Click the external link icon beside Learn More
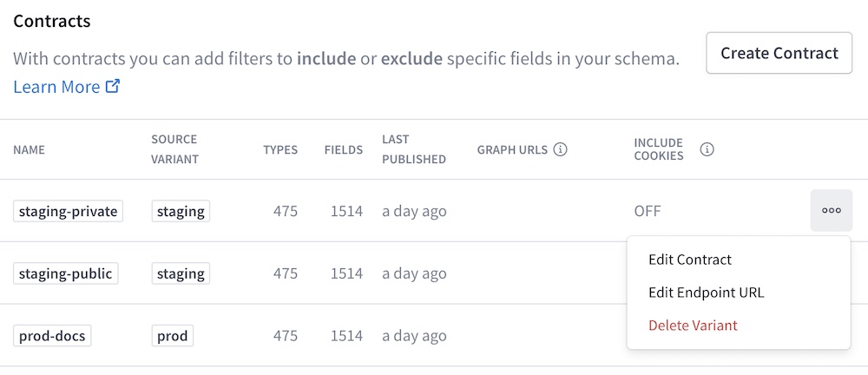868x375 pixels. click(113, 87)
